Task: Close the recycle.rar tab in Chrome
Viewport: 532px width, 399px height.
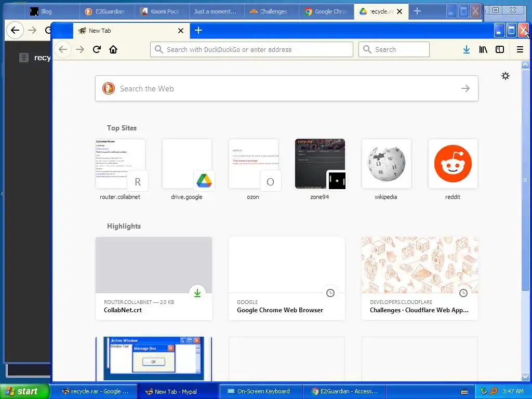Action: click(x=400, y=11)
